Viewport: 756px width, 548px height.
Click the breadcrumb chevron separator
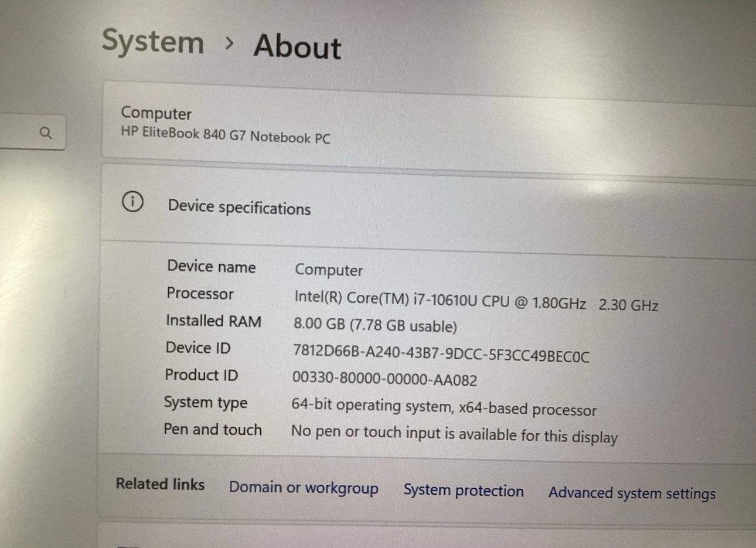(230, 43)
